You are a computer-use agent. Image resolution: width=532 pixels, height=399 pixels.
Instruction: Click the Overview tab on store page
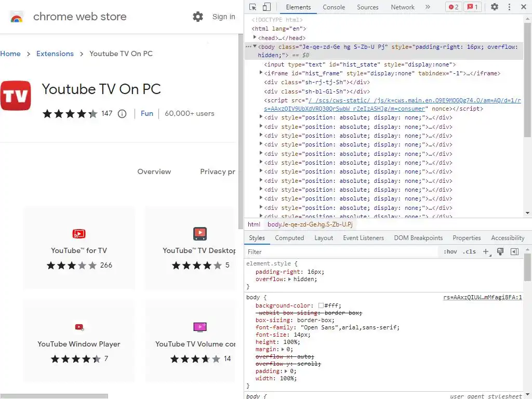[154, 171]
